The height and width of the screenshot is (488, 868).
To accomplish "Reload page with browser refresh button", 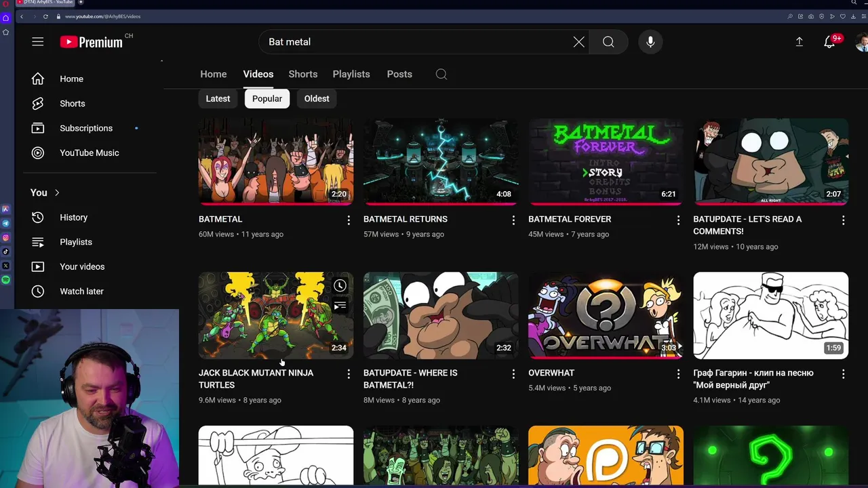I will [x=45, y=16].
